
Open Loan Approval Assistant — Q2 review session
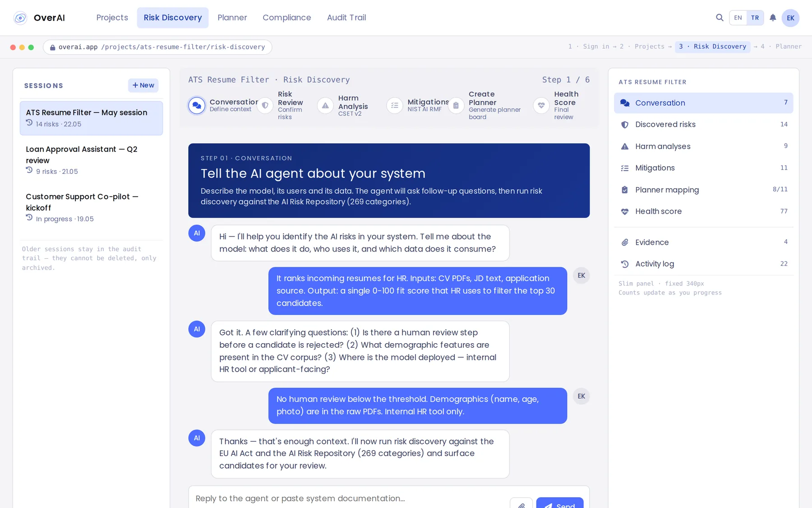tap(91, 160)
